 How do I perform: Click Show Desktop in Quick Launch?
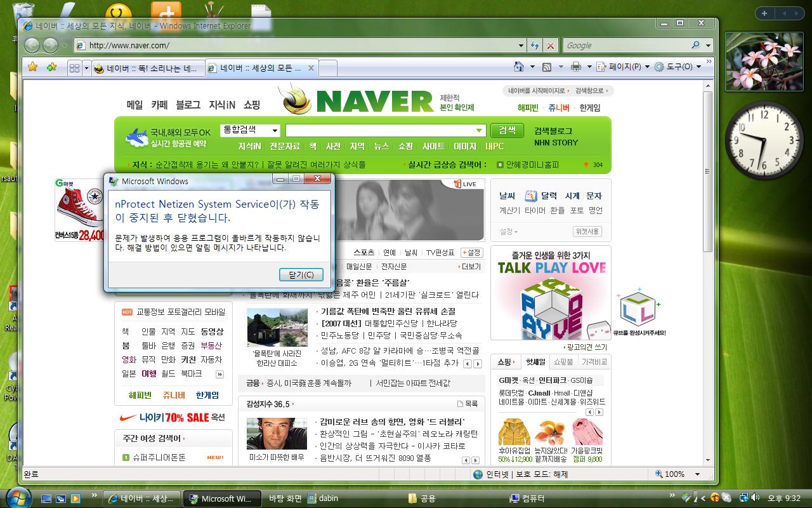pos(46,498)
